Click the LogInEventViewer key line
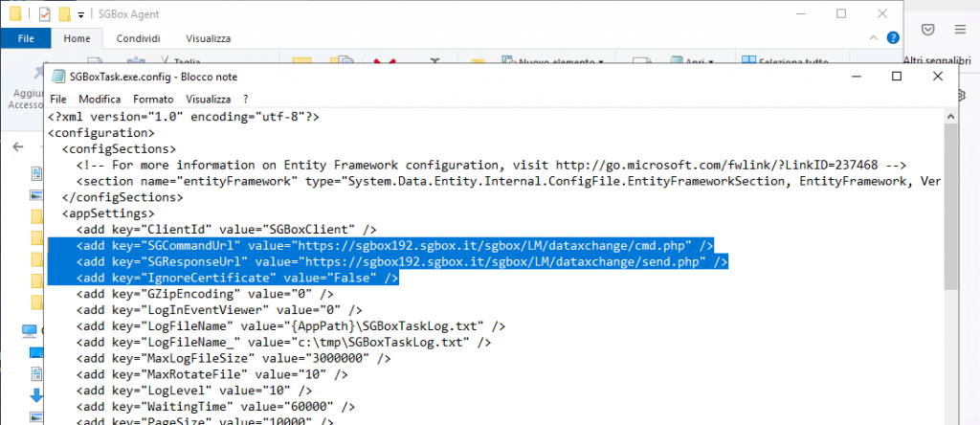 tap(219, 310)
